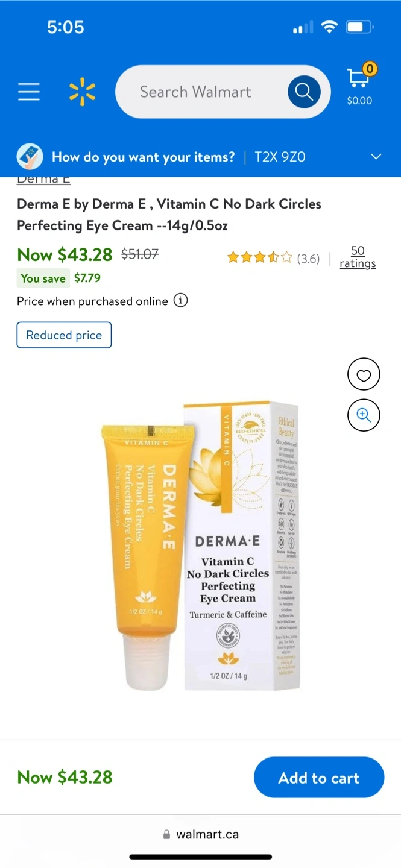Open How do you want your items
401x868 pixels.
pyautogui.click(x=144, y=157)
